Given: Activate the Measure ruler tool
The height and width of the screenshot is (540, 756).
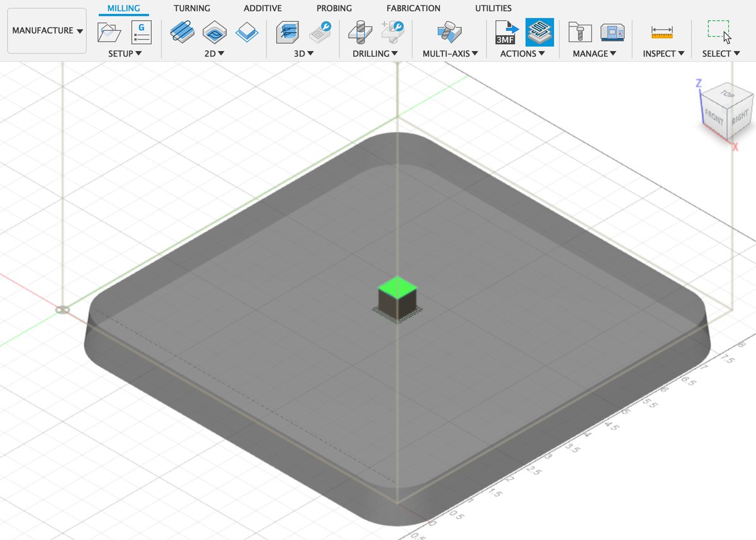Looking at the screenshot, I should (x=662, y=32).
